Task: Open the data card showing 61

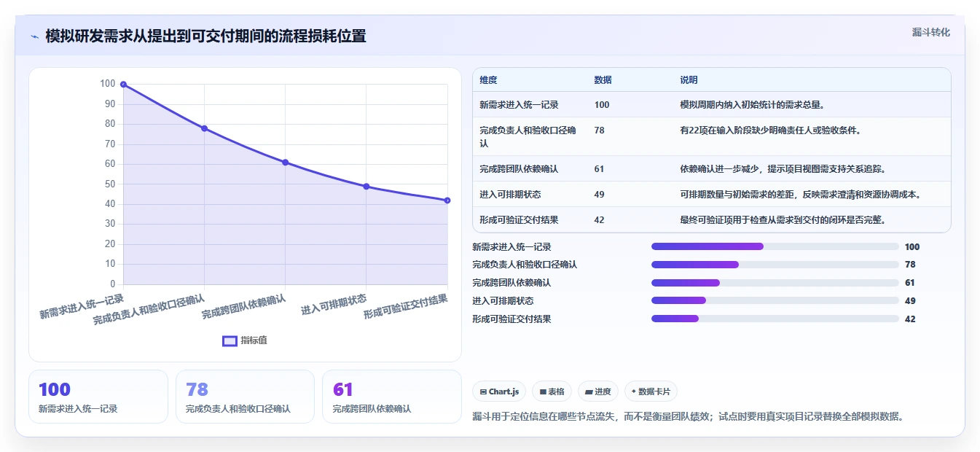Action: tap(392, 397)
